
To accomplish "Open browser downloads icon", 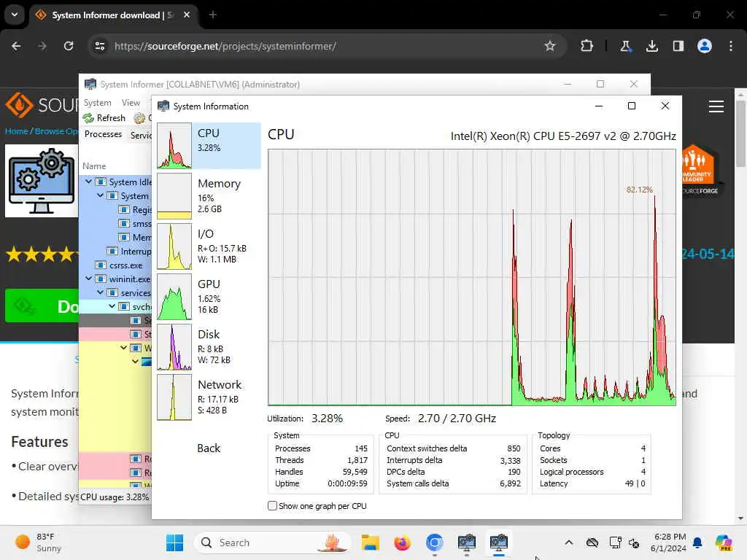I will (x=651, y=46).
